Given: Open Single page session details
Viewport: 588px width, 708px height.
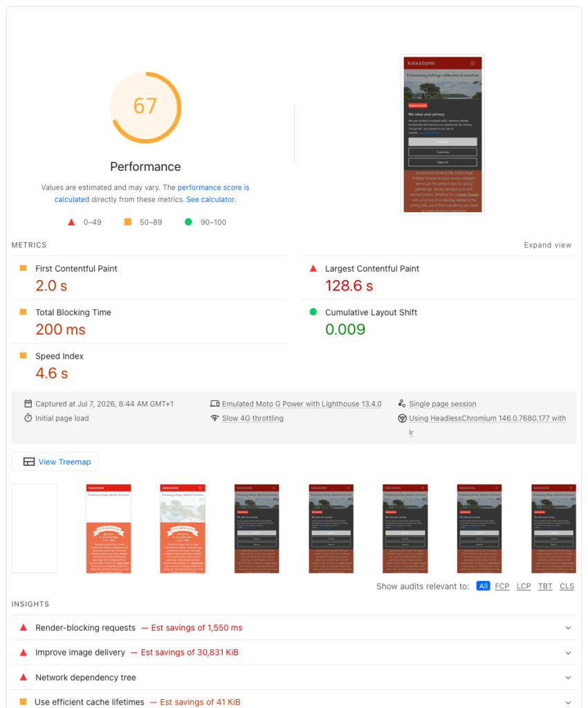Looking at the screenshot, I should [x=443, y=404].
